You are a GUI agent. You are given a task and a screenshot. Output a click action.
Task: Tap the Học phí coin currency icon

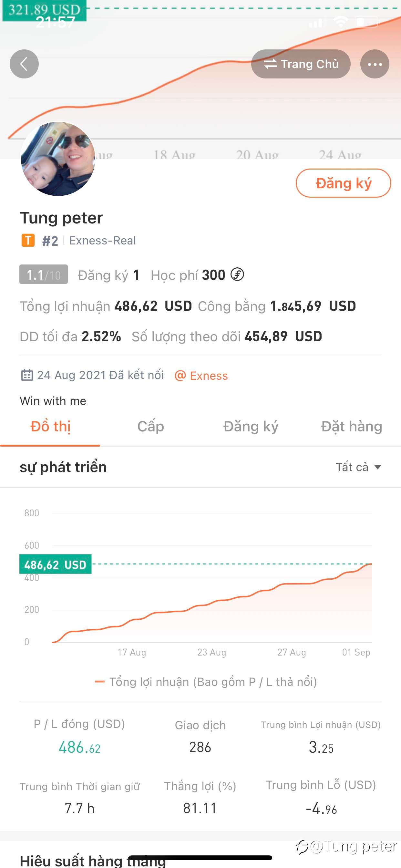click(x=237, y=274)
